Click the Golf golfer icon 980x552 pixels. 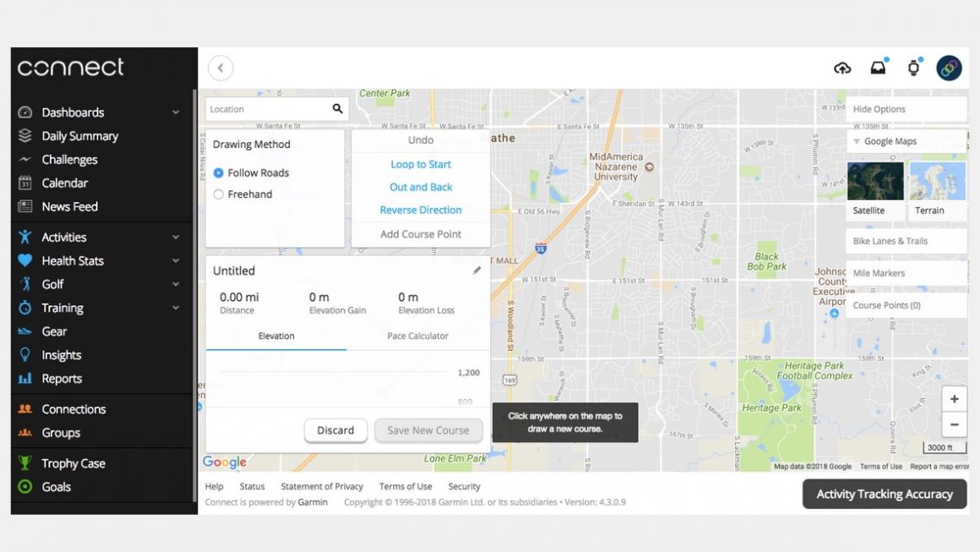pos(25,284)
